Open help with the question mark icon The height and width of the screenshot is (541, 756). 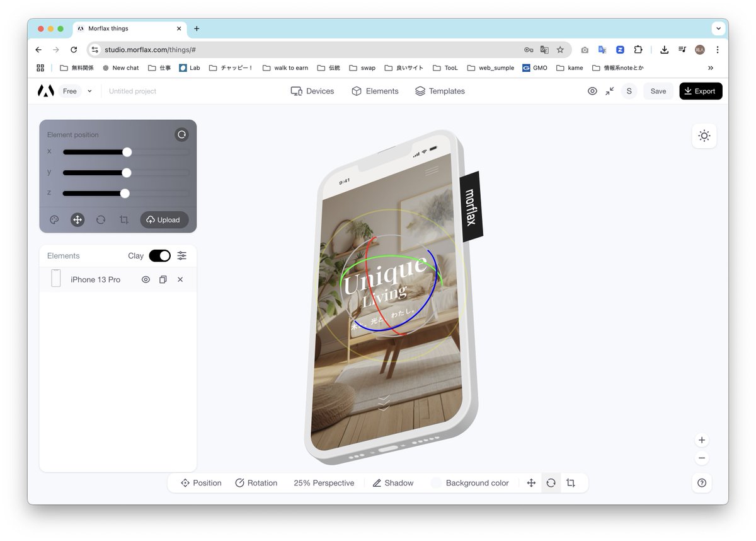[702, 483]
